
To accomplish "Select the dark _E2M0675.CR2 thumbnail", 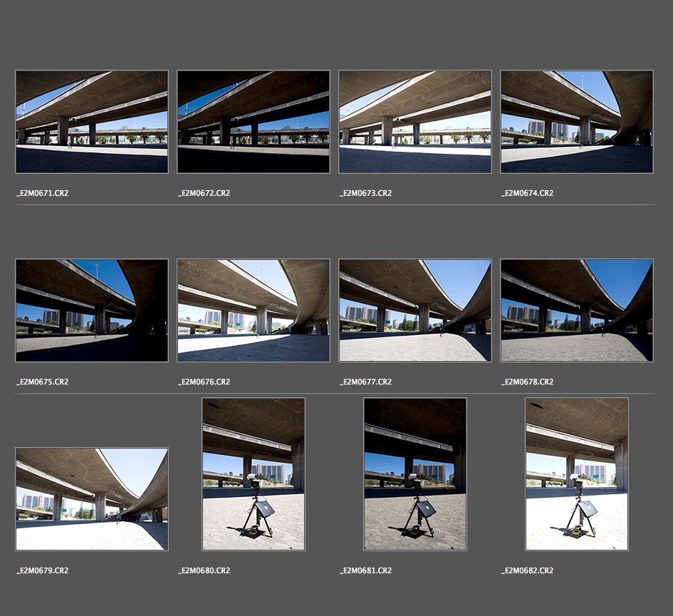I will pos(92,310).
